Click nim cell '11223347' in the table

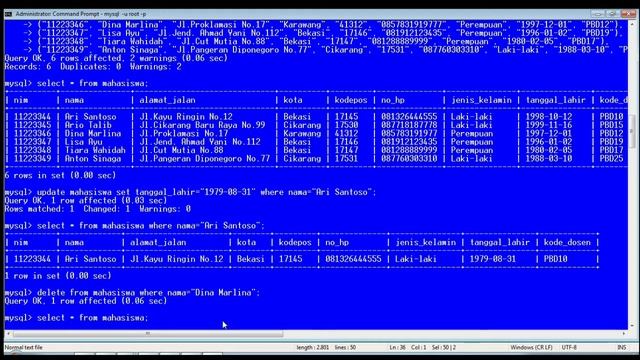[32, 142]
